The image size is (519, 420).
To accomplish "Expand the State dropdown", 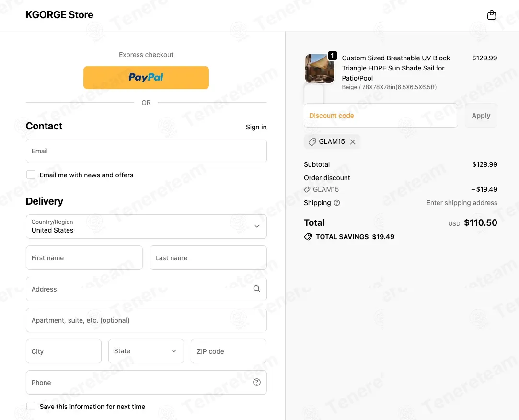I will coord(146,351).
